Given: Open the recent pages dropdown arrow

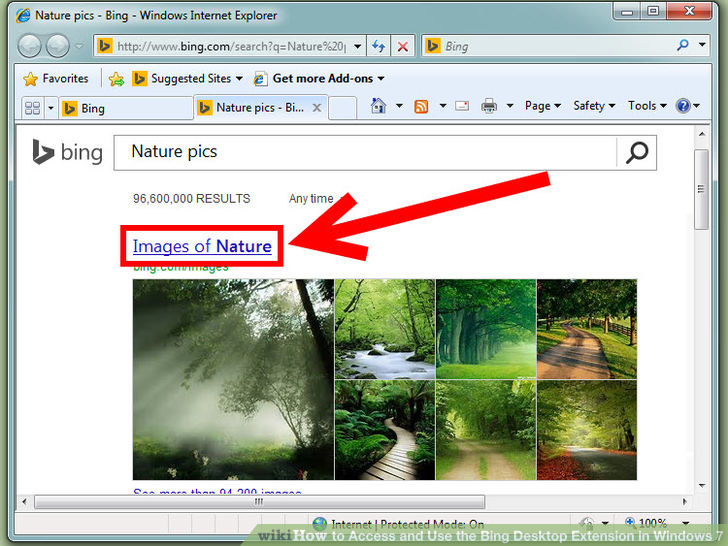Looking at the screenshot, I should point(79,46).
